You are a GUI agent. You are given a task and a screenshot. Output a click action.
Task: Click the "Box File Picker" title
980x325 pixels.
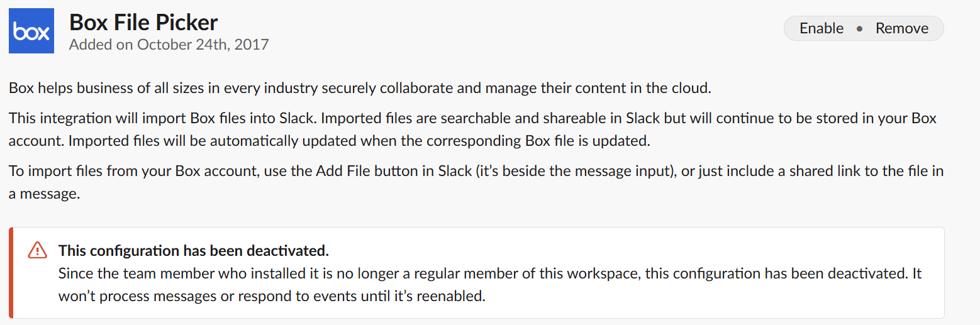point(143,23)
